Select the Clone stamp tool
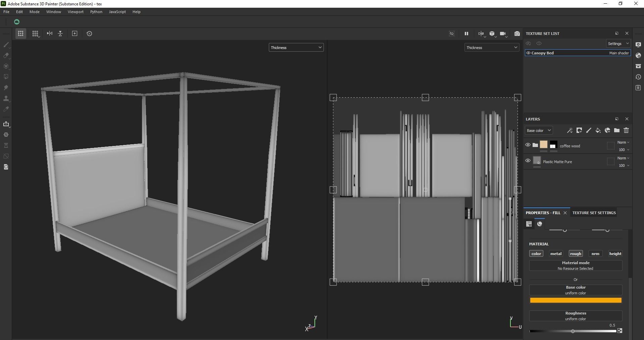The width and height of the screenshot is (644, 340). coord(6,98)
